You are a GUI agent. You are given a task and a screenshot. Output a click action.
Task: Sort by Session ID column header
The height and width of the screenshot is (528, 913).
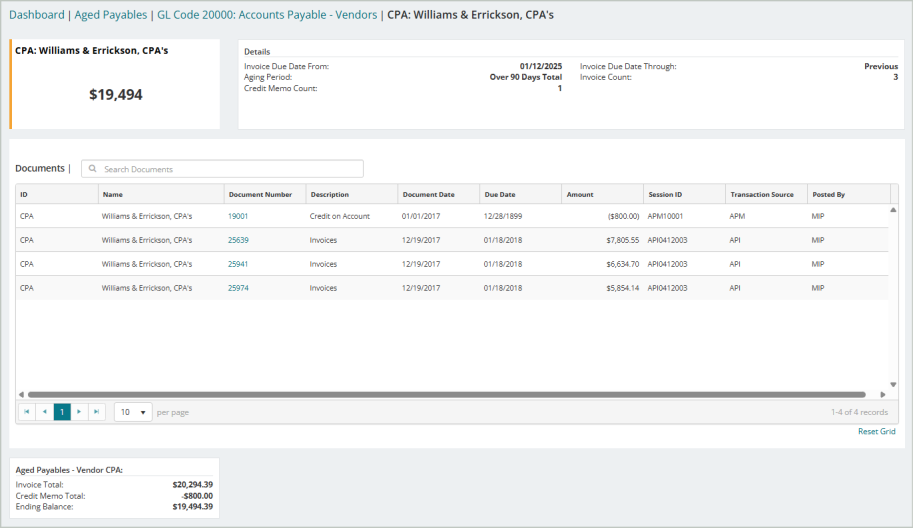(x=684, y=194)
